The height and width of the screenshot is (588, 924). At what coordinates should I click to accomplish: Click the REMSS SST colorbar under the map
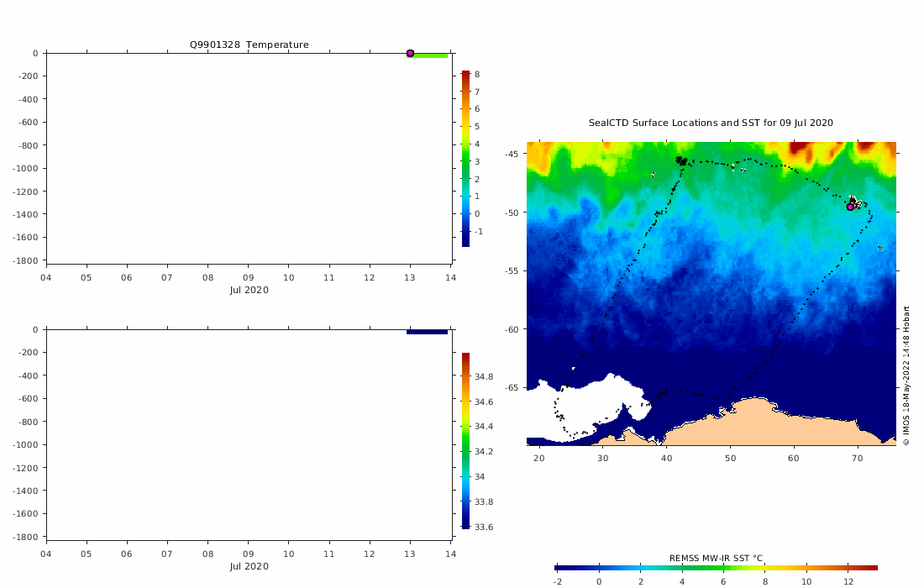pos(716,568)
